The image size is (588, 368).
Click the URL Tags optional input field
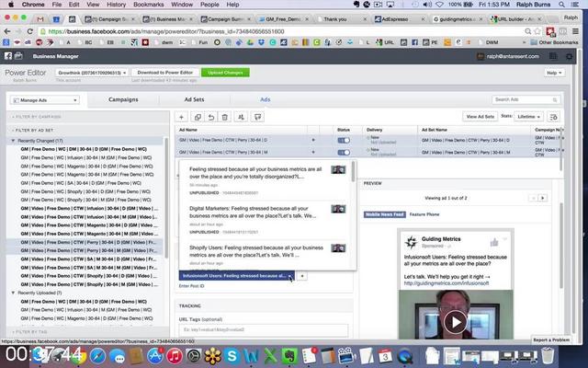[x=264, y=329]
